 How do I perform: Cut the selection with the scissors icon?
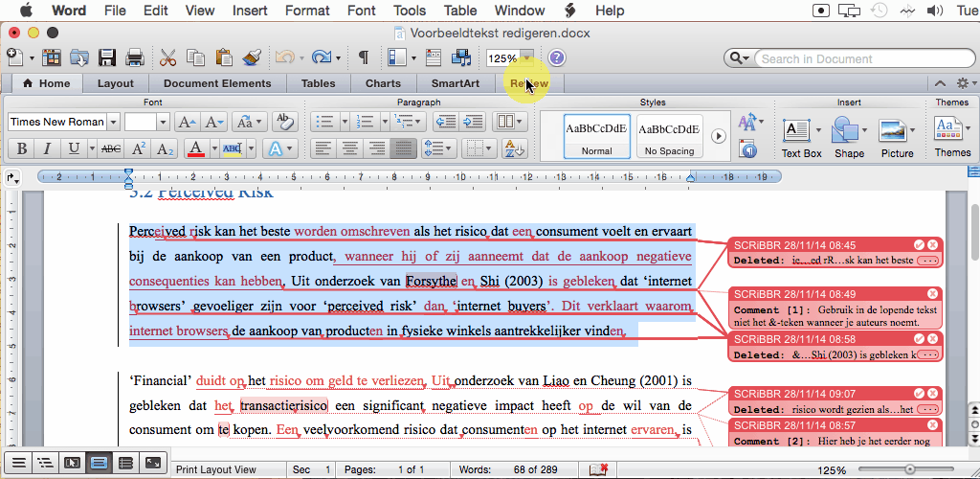(167, 58)
